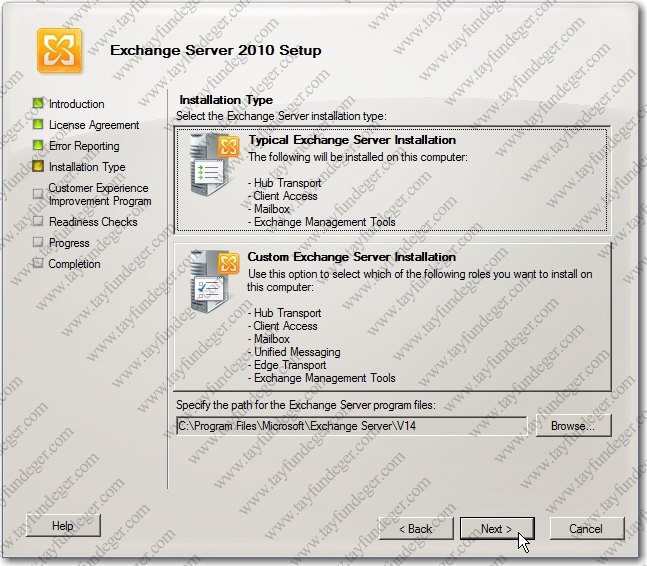This screenshot has height=566, width=647.
Task: Click the Browse... button
Action: 573,426
